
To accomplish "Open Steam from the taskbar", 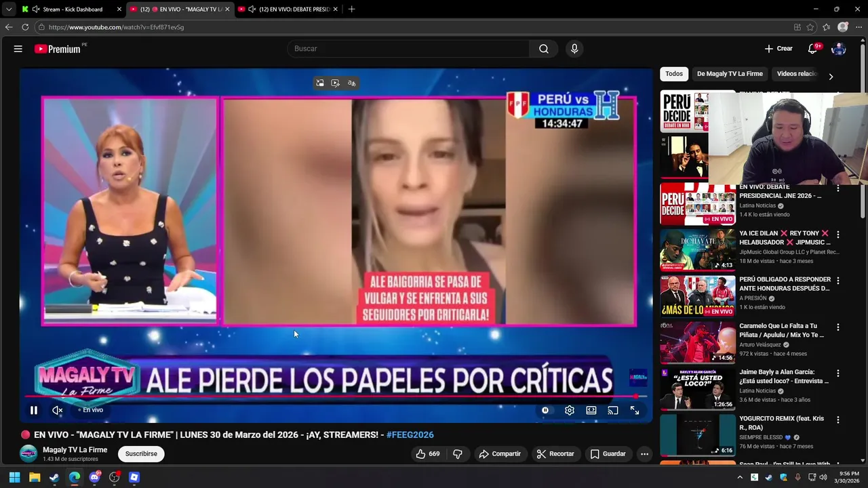I will 54,477.
